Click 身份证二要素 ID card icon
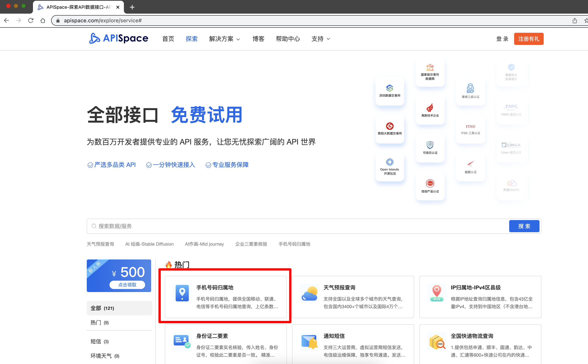 pos(182,341)
